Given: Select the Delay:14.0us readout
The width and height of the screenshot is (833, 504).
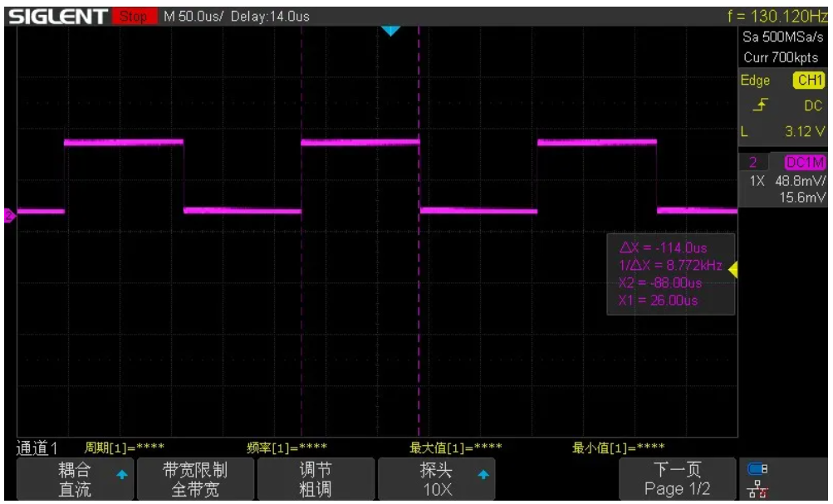Looking at the screenshot, I should 271,17.
